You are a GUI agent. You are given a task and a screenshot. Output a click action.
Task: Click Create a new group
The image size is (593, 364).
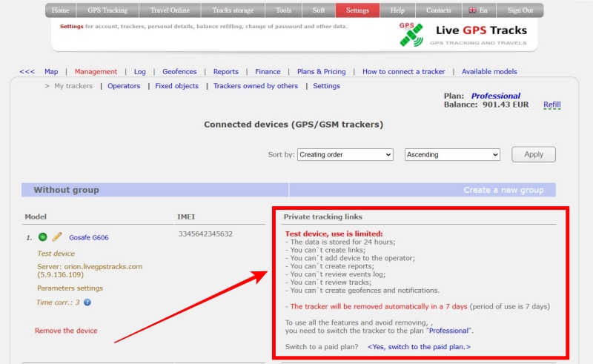click(x=503, y=190)
